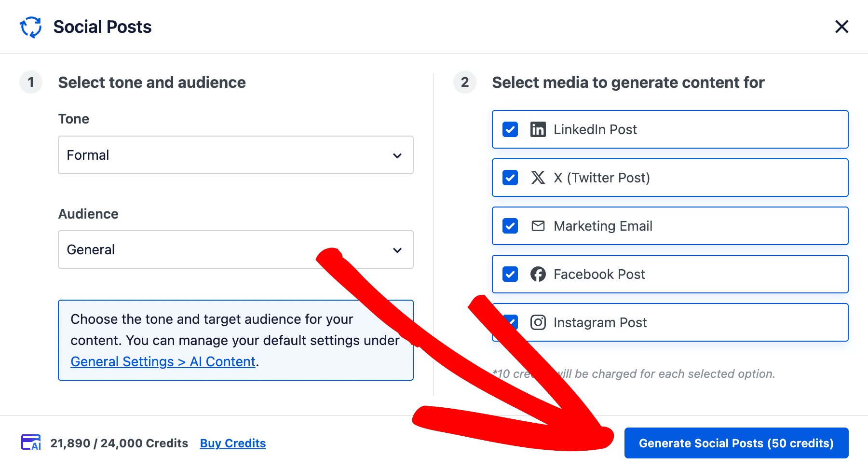Viewport: 868px width, 470px height.
Task: Click the Facebook logo icon
Action: tap(538, 274)
